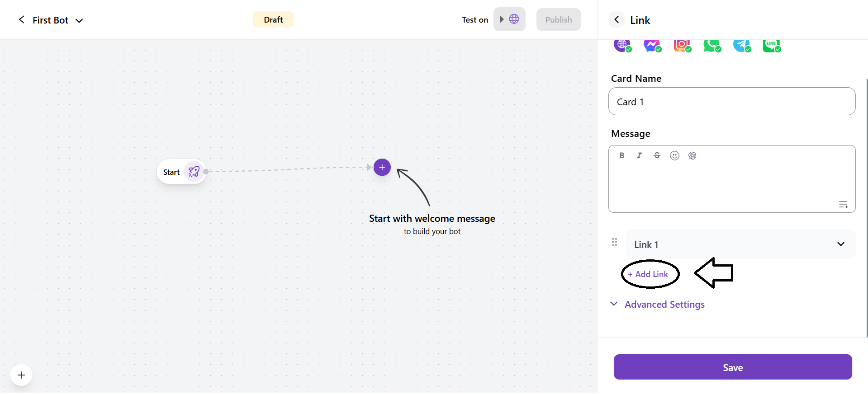This screenshot has height=394, width=868.
Task: Apply strikethrough formatting to message
Action: pyautogui.click(x=657, y=155)
